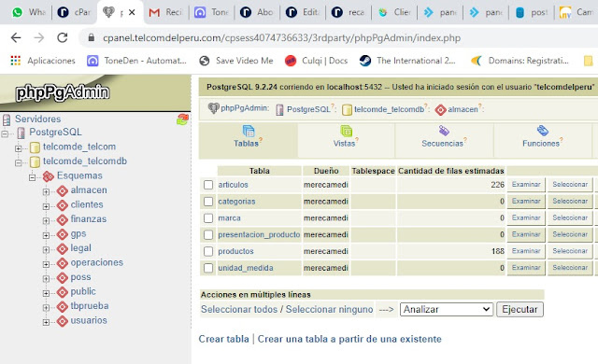Screen dimensions: 598x364
Task: Open Crear una tabla a partir de una existente
Action: (x=349, y=339)
